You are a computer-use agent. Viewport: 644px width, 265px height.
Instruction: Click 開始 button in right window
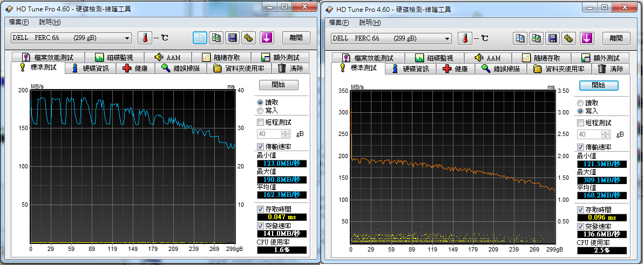599,85
